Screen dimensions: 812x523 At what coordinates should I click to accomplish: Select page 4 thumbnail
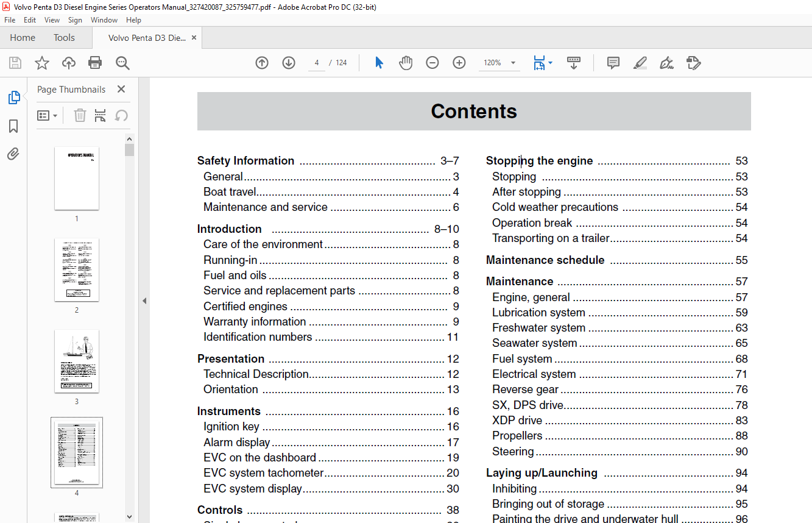[x=77, y=453]
